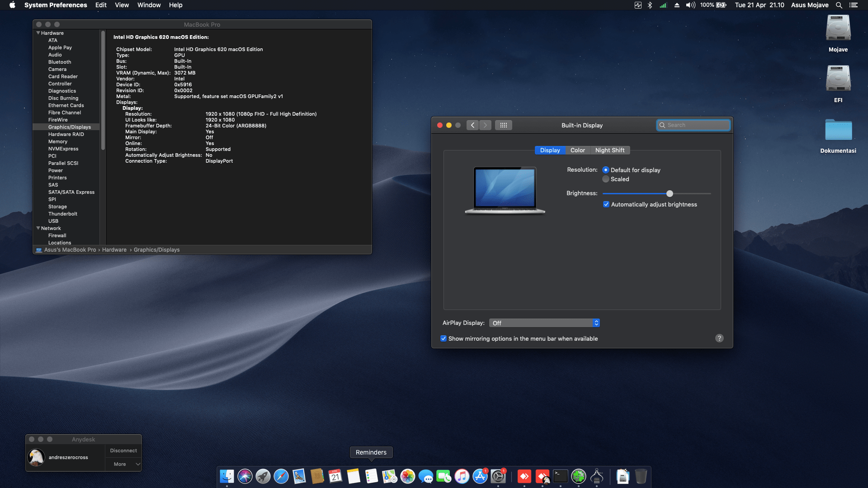The image size is (868, 488).
Task: Click System Information sidebar scrollbar
Action: [x=103, y=90]
